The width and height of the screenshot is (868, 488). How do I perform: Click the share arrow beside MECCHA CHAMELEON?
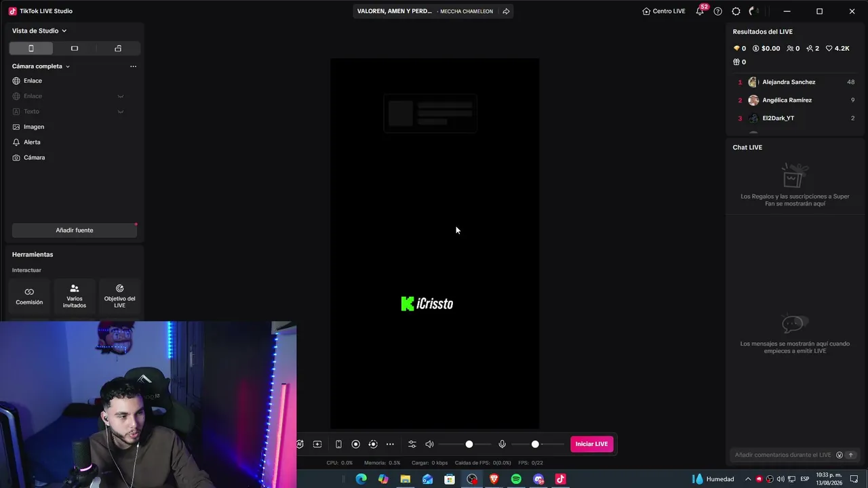[x=506, y=11]
